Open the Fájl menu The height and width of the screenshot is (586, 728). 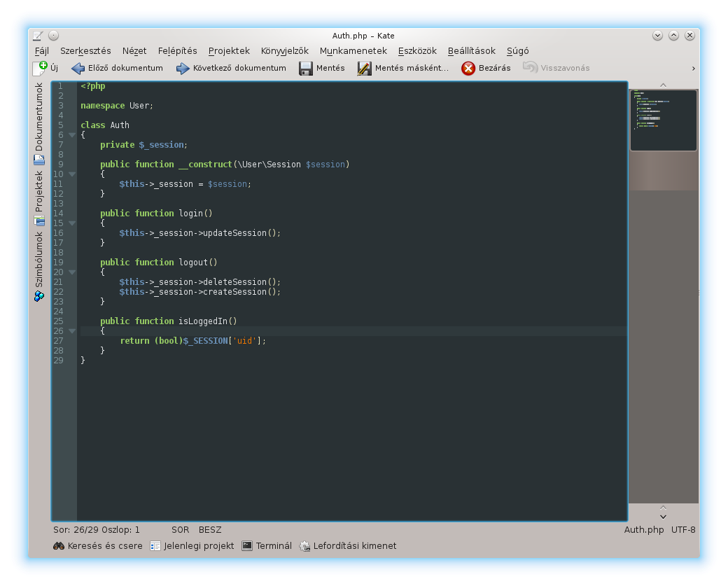point(42,50)
